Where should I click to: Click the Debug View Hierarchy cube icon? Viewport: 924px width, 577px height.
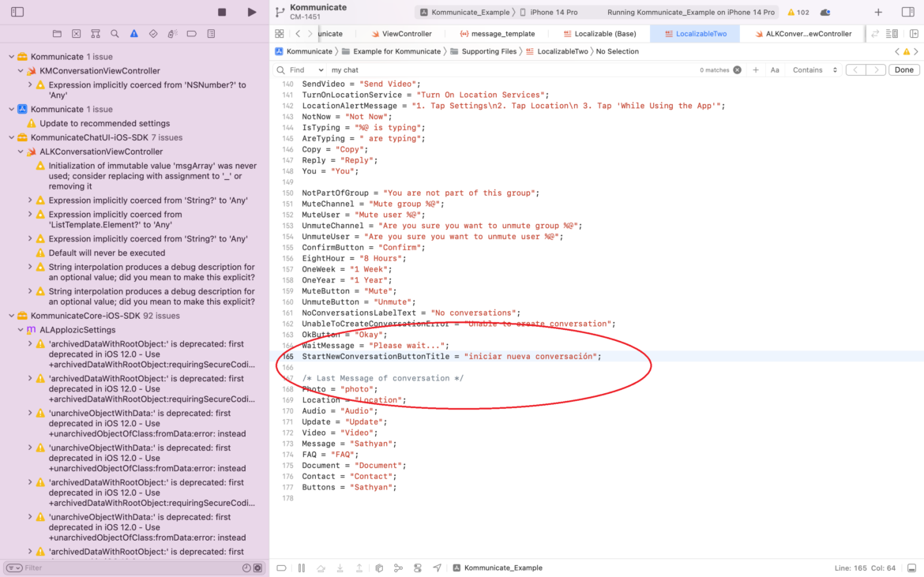[x=379, y=568]
